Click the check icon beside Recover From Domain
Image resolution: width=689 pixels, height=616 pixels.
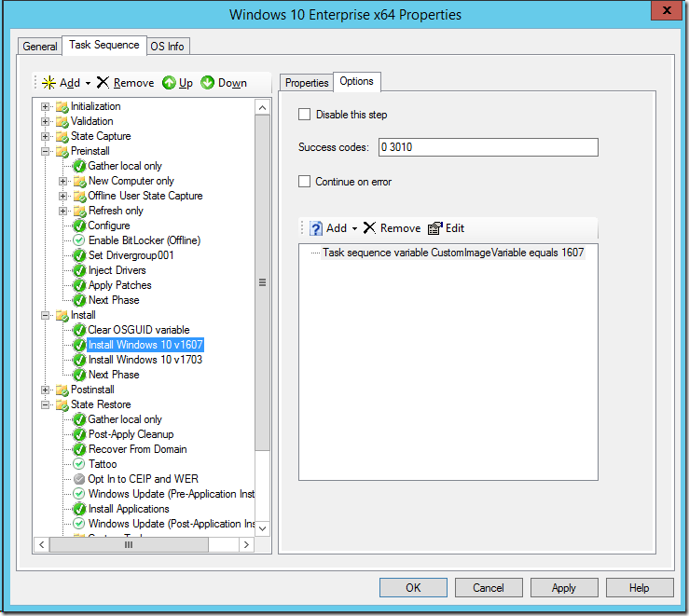coord(79,449)
